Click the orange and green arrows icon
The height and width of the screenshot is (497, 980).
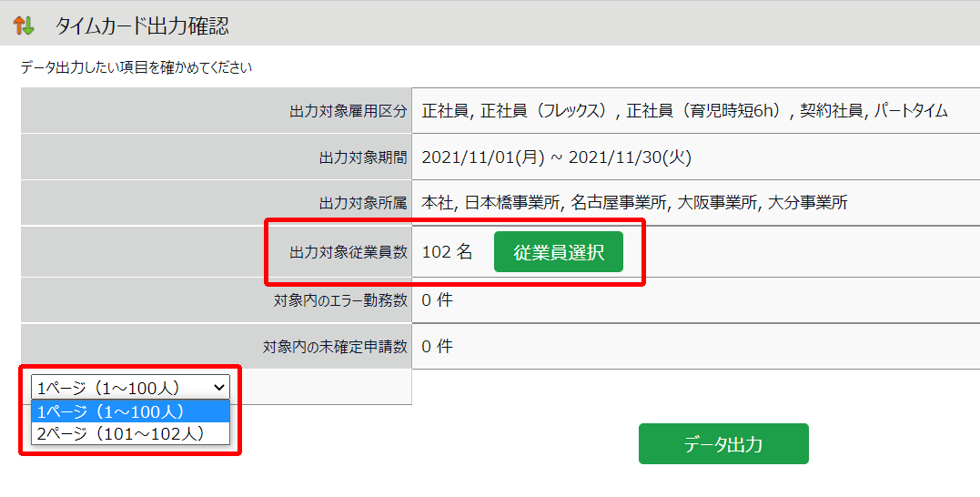[24, 25]
